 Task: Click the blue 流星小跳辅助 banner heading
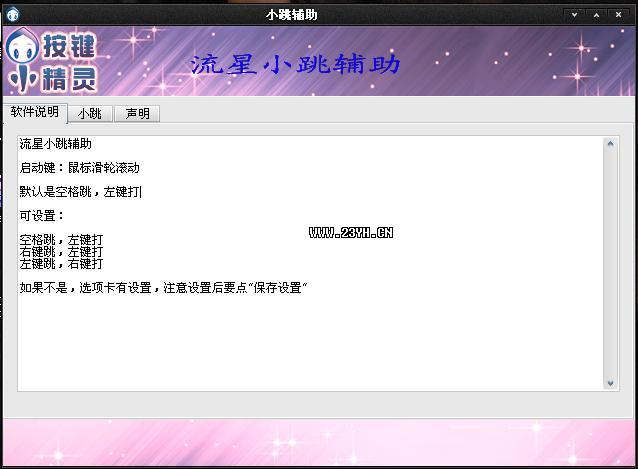coord(295,65)
